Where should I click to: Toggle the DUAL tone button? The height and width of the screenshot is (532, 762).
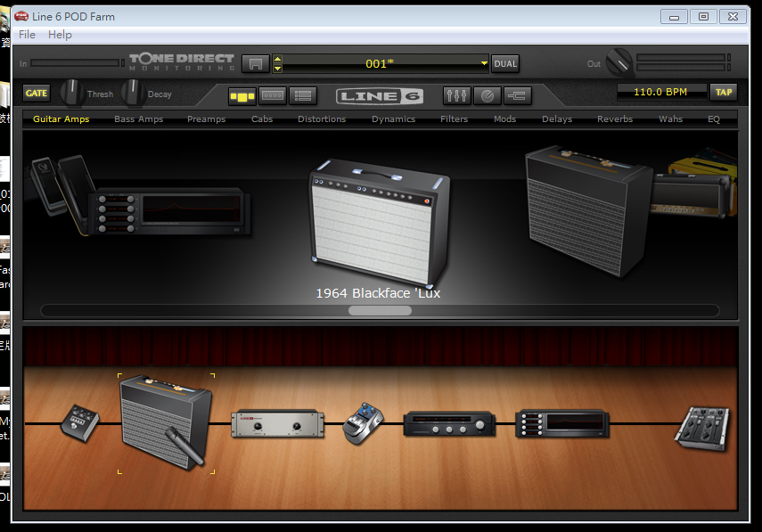point(505,63)
